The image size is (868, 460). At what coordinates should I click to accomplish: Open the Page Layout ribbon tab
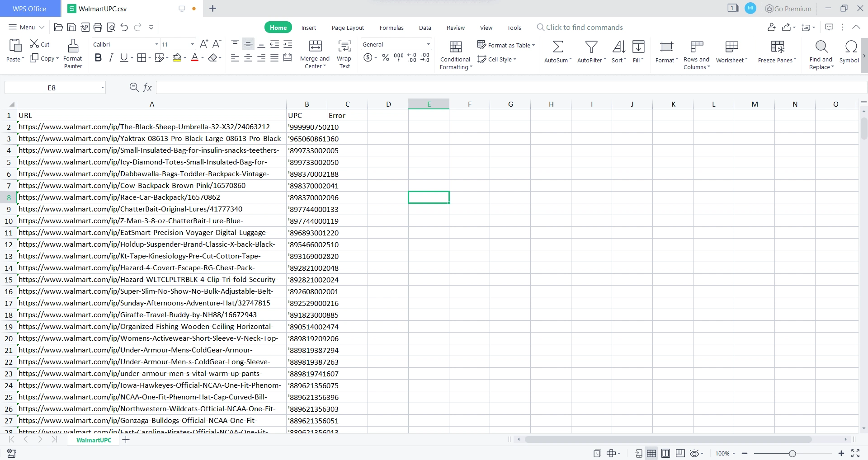pos(348,28)
